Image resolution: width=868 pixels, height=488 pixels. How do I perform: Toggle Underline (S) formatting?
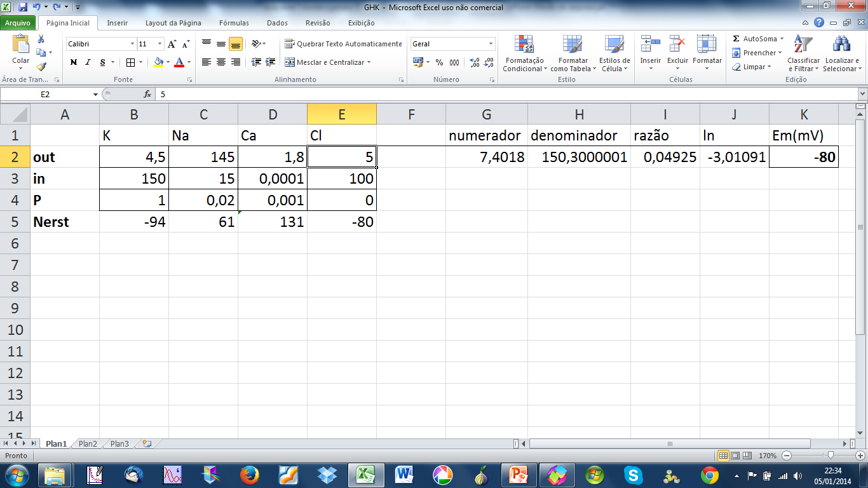102,62
